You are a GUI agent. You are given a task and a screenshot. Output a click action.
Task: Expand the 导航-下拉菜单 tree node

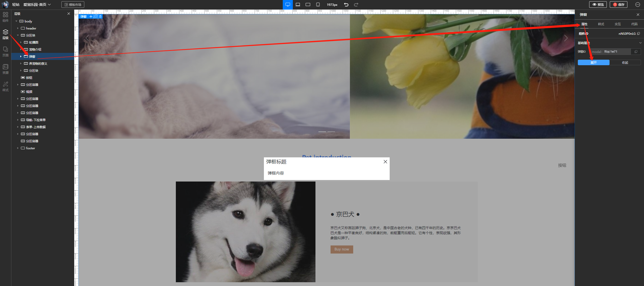pyautogui.click(x=18, y=120)
